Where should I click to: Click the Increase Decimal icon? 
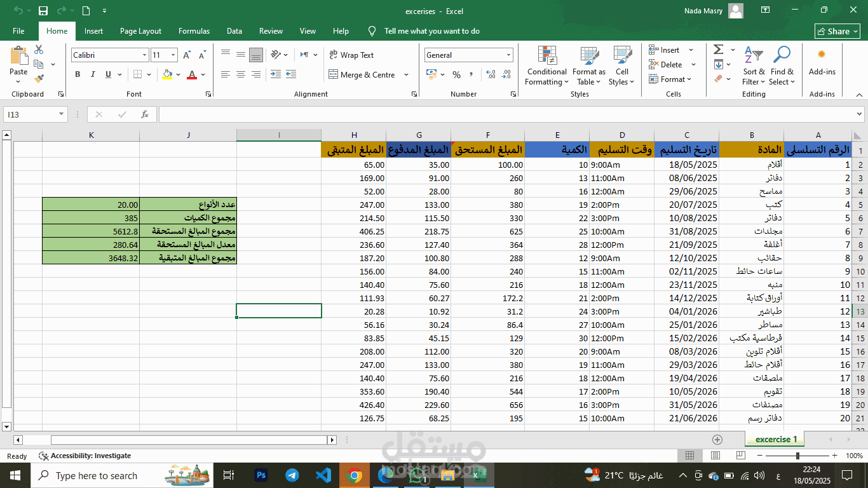[x=490, y=75]
